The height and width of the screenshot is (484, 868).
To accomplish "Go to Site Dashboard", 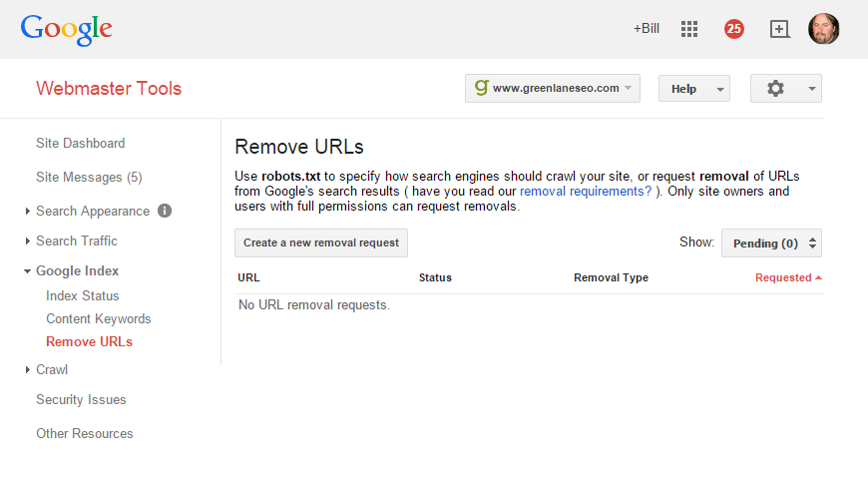I will (x=80, y=143).
